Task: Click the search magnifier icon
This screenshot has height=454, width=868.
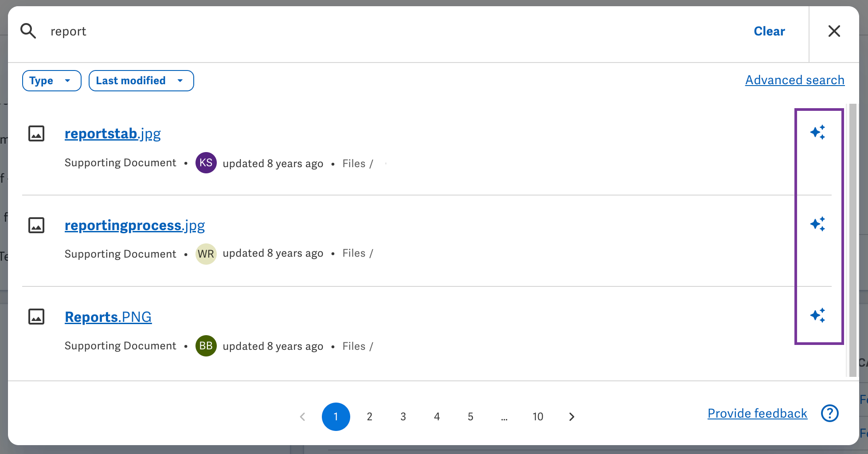Action: point(28,31)
